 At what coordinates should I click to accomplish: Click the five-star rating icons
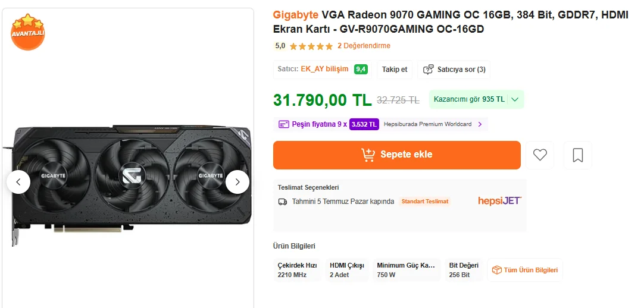pyautogui.click(x=311, y=46)
